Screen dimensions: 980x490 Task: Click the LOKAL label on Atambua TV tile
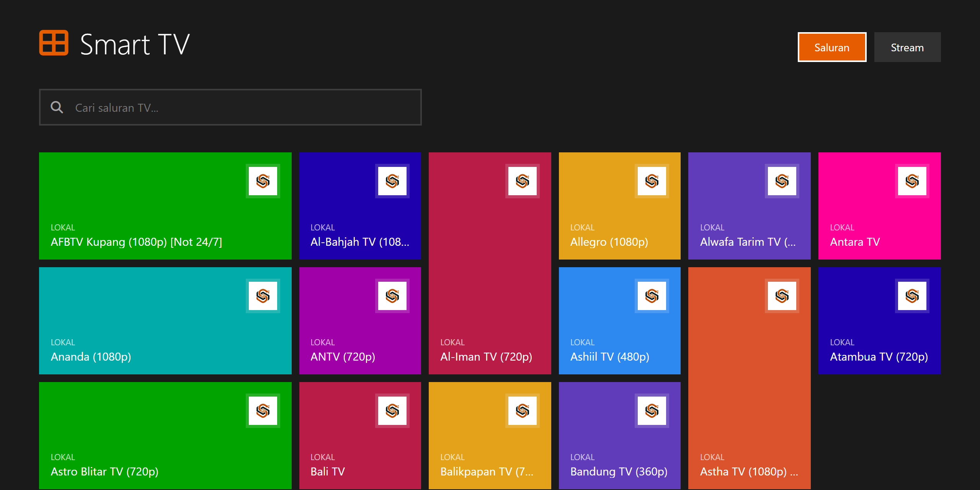point(842,342)
